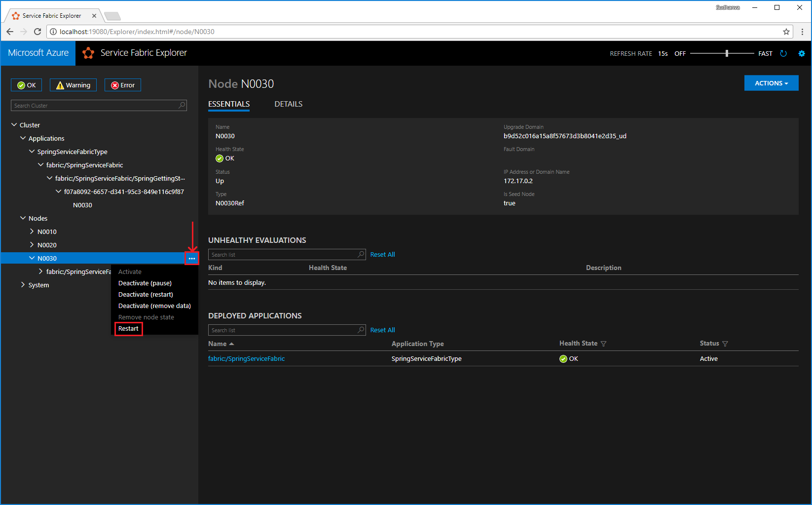Click the Description column header
This screenshot has height=505, width=812.
tap(603, 268)
